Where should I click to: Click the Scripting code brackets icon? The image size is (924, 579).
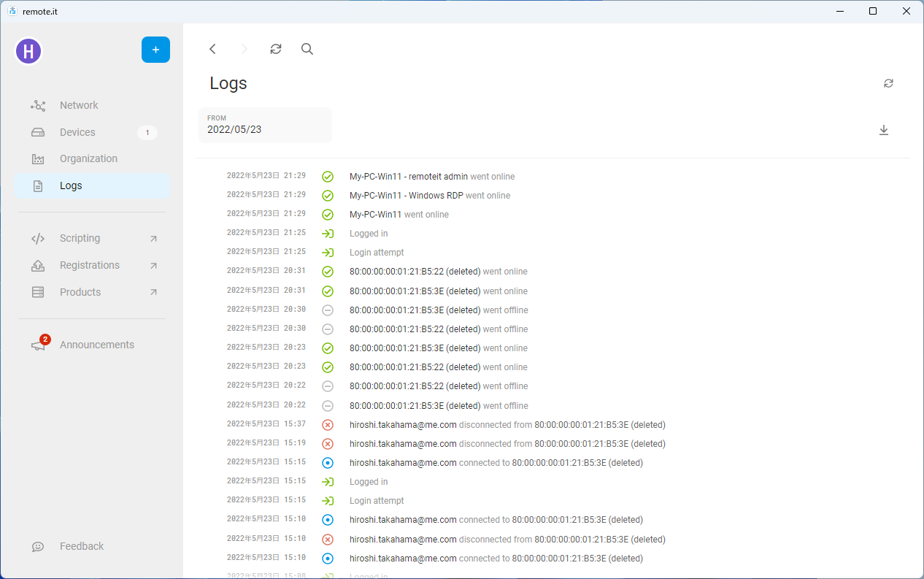pos(38,239)
